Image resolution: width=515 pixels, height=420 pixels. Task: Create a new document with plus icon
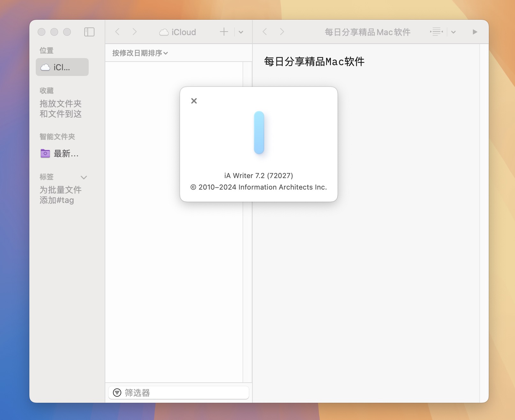[x=224, y=32]
